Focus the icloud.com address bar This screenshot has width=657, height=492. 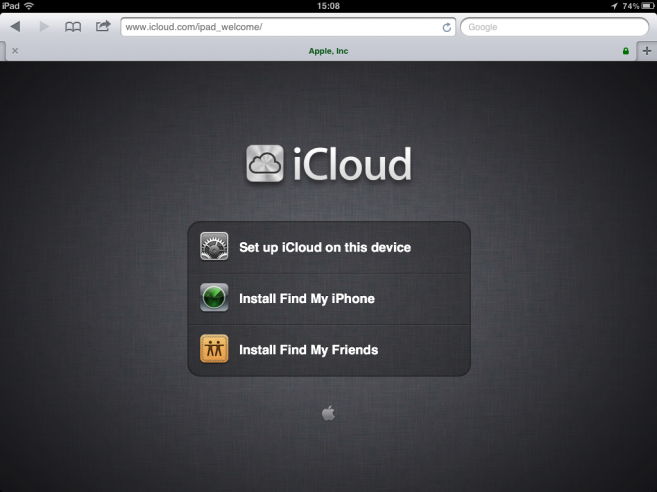click(x=288, y=27)
